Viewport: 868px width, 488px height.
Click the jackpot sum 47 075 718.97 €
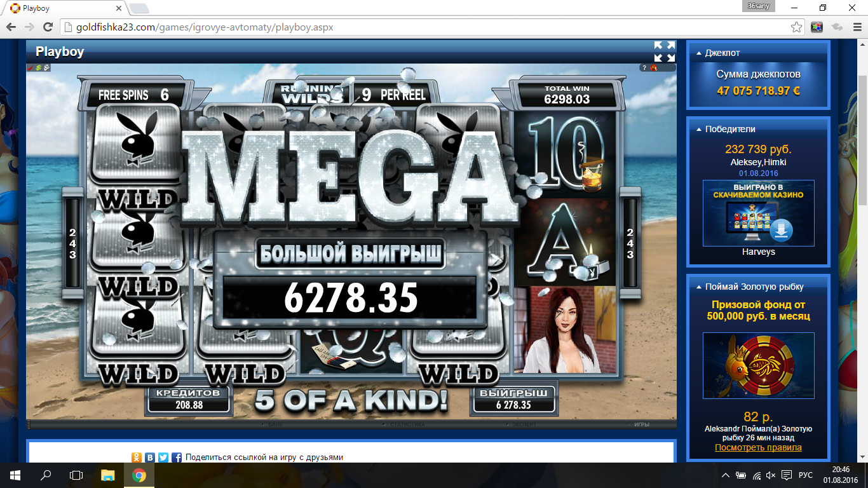pyautogui.click(x=758, y=91)
